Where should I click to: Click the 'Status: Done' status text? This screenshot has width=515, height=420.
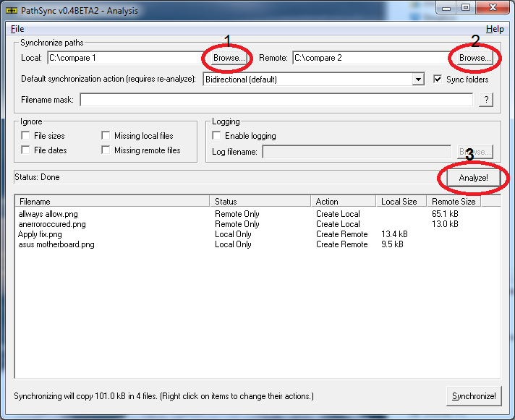(37, 177)
